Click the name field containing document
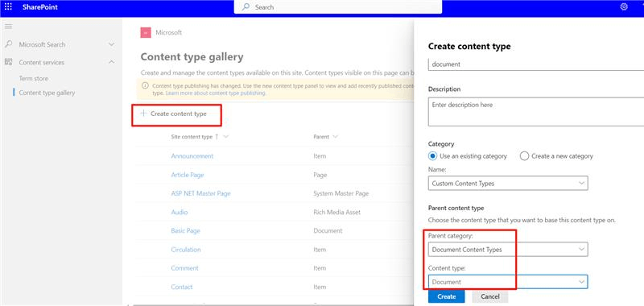The width and height of the screenshot is (644, 306). (x=536, y=64)
